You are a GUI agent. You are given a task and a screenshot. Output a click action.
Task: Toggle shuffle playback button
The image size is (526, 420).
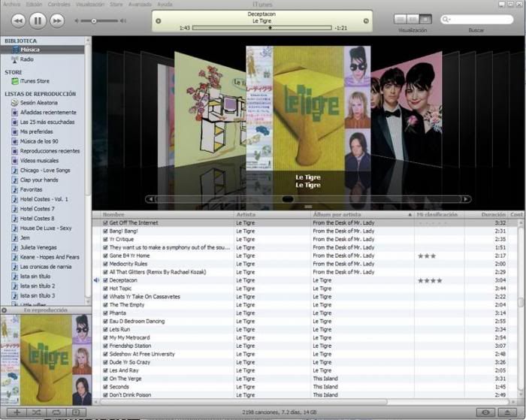pyautogui.click(x=37, y=412)
